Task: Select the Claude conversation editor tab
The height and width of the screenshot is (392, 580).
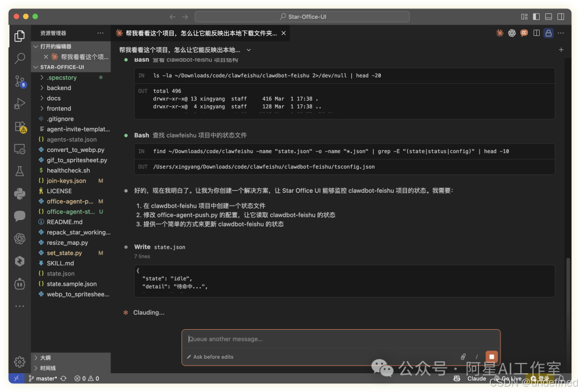Action: pyautogui.click(x=201, y=33)
